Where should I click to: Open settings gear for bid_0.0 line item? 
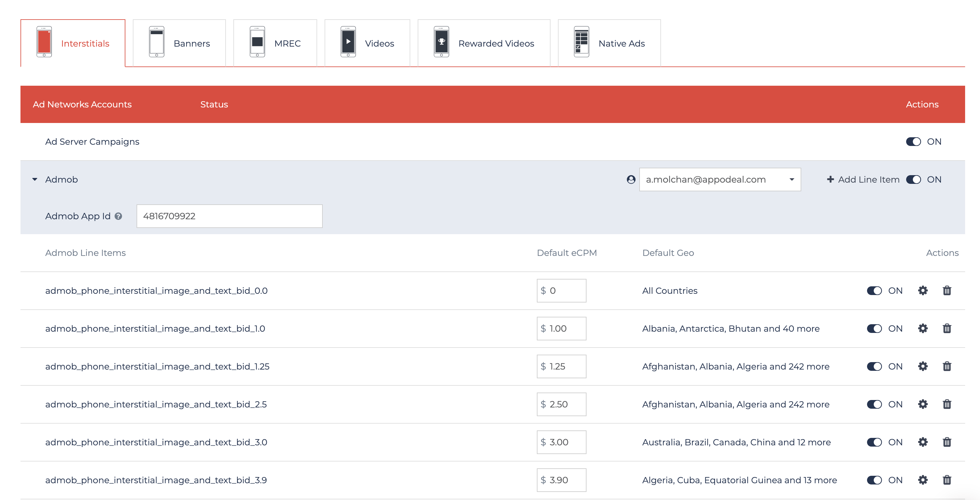pyautogui.click(x=923, y=291)
